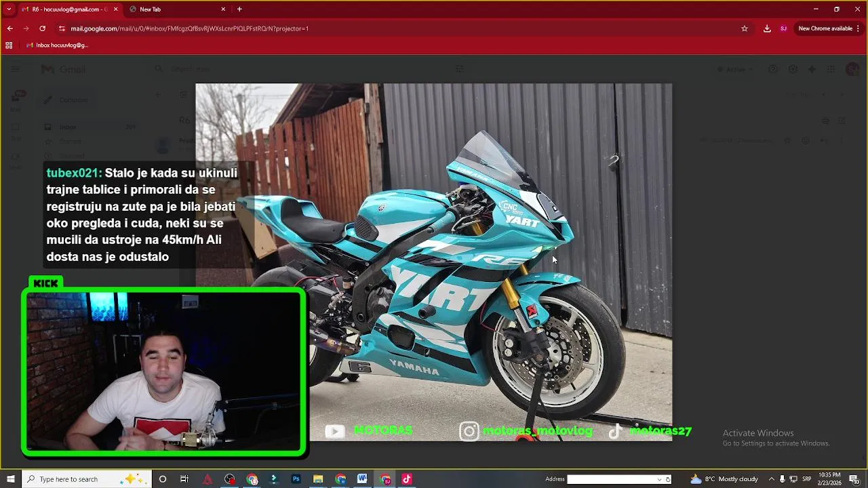This screenshot has height=488, width=868.
Task: Launch Photoshop from the taskbar
Action: click(296, 479)
